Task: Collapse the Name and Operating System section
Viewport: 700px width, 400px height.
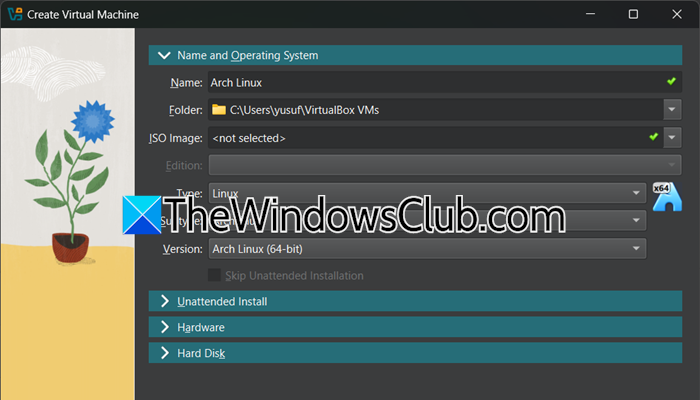Action: pos(415,55)
